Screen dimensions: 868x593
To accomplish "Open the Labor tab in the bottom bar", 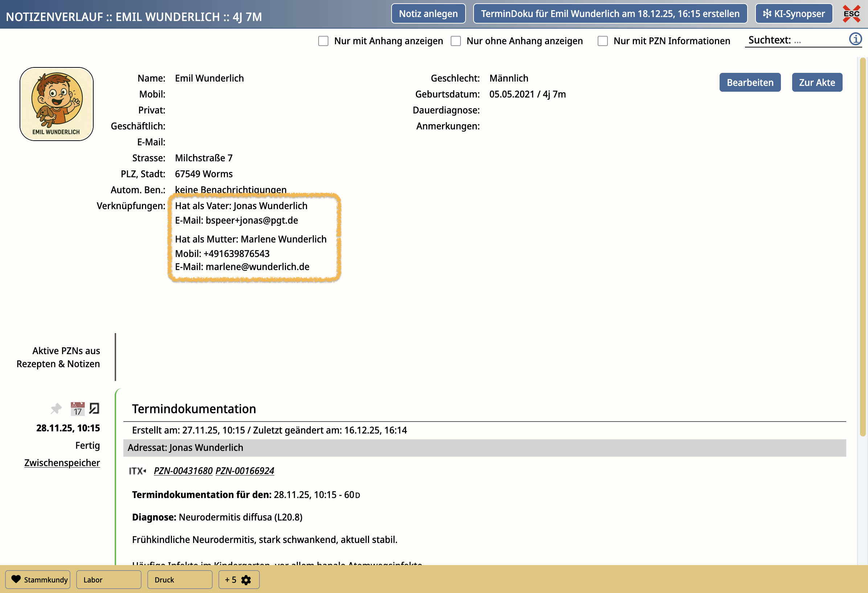I will click(x=108, y=580).
